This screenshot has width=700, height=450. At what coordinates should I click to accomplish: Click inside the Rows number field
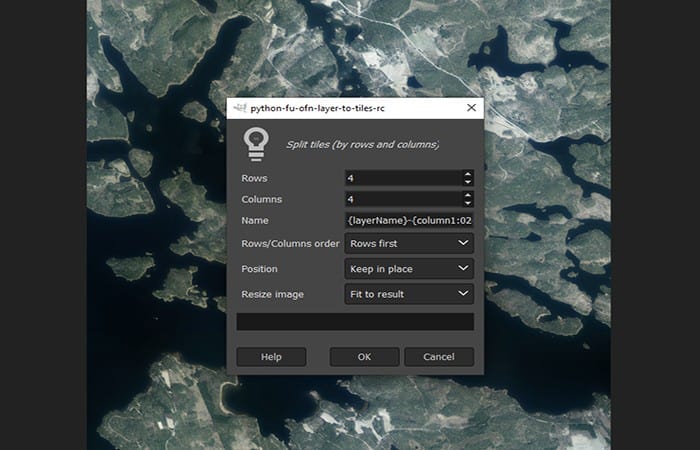[x=404, y=178]
